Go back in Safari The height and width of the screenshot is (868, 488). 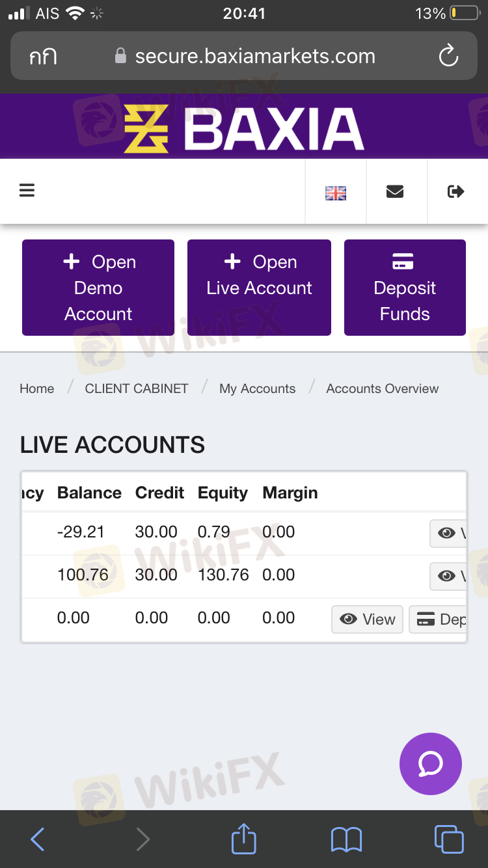[38, 839]
